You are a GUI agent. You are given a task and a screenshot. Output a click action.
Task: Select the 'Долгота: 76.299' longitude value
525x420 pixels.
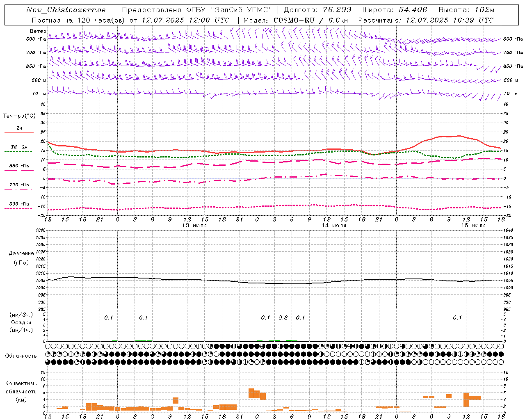coord(317,10)
